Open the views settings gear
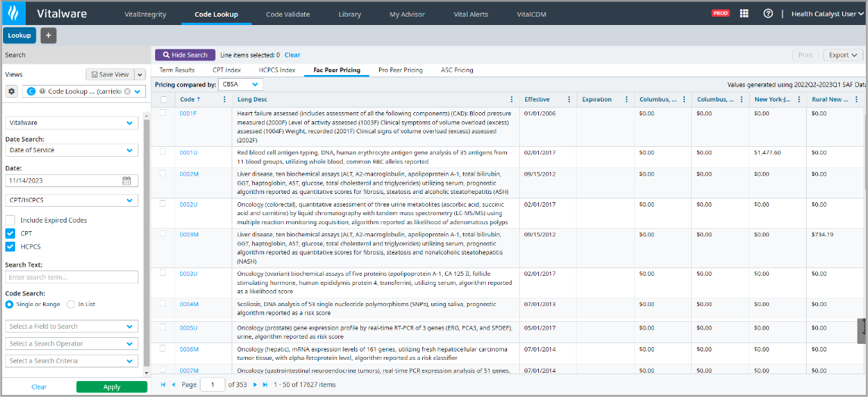Viewport: 868px width, 397px height. coord(11,92)
